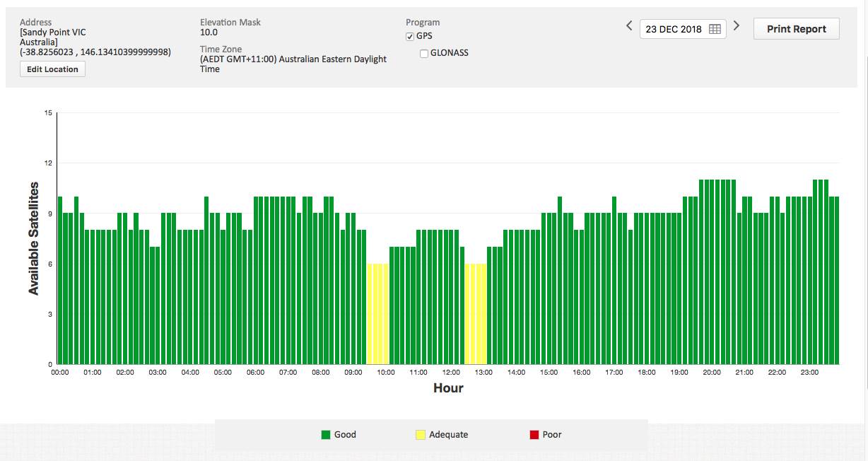Click the Adequate legend label
The width and height of the screenshot is (868, 461).
coord(448,435)
